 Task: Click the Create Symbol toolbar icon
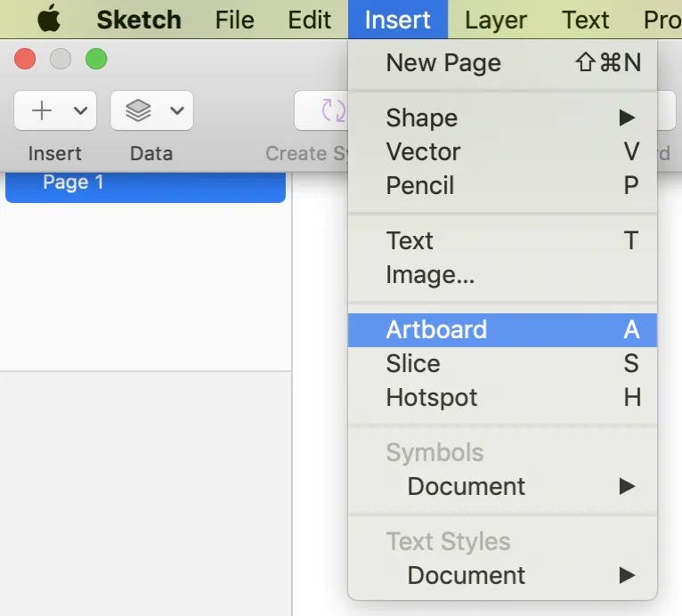(332, 110)
